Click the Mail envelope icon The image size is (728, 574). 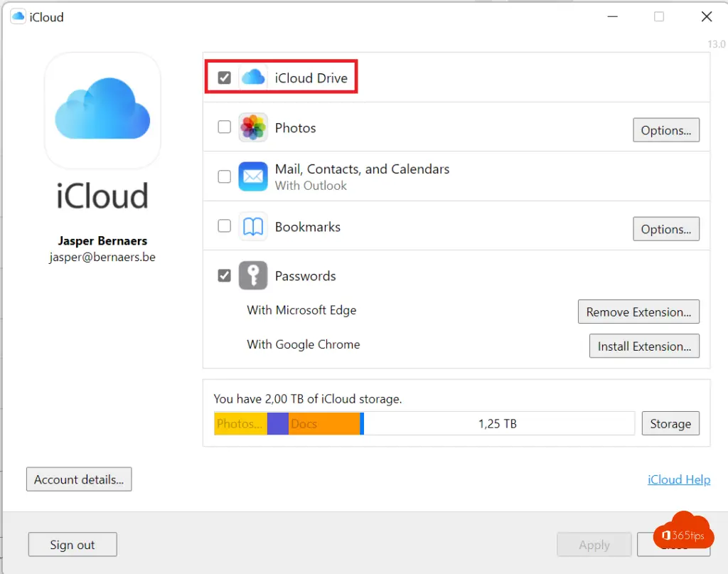pos(253,176)
